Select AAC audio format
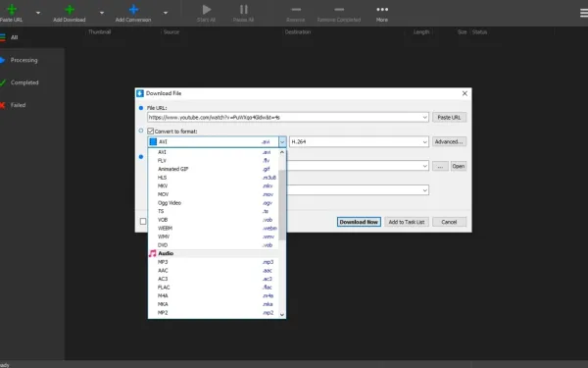Image resolution: width=588 pixels, height=368 pixels. click(214, 271)
